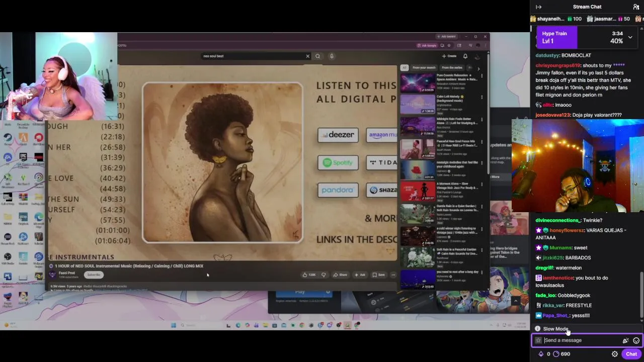
Task: Click the Share button under video
Action: point(340,275)
